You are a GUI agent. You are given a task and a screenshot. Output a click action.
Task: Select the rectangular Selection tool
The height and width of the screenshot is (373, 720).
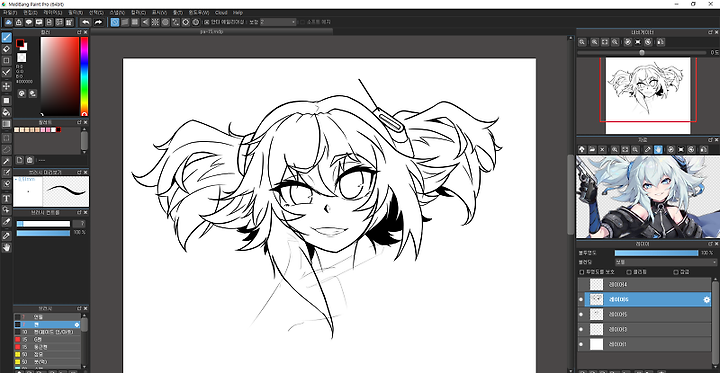coord(6,137)
